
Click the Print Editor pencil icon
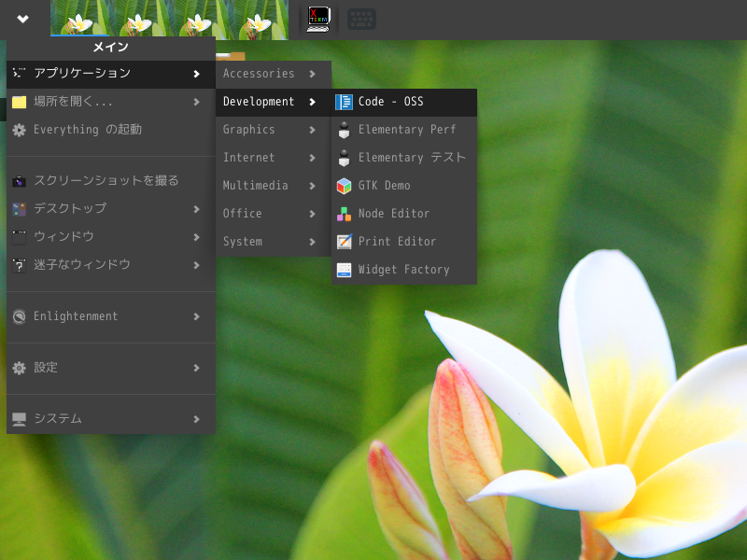(x=344, y=242)
